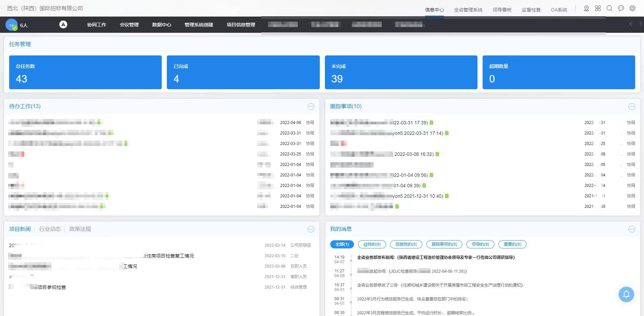Switch to the 全咨管理系统 tab
644x316 pixels.
pyautogui.click(x=468, y=10)
